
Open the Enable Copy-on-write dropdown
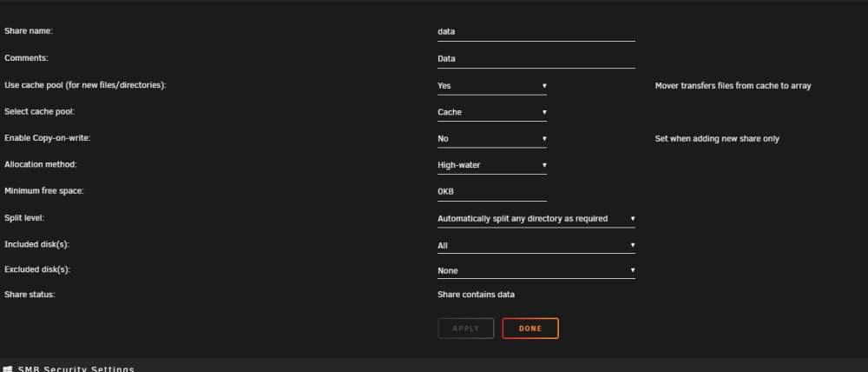tap(491, 138)
